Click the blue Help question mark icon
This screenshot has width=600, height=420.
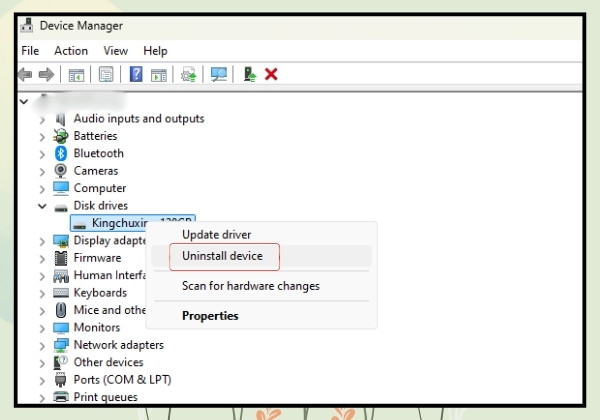tap(136, 74)
